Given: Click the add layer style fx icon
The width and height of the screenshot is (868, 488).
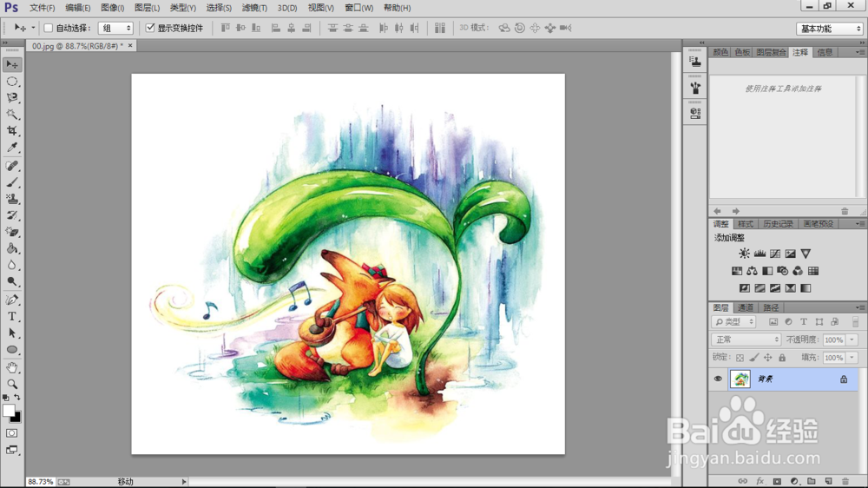Looking at the screenshot, I should coord(760,481).
